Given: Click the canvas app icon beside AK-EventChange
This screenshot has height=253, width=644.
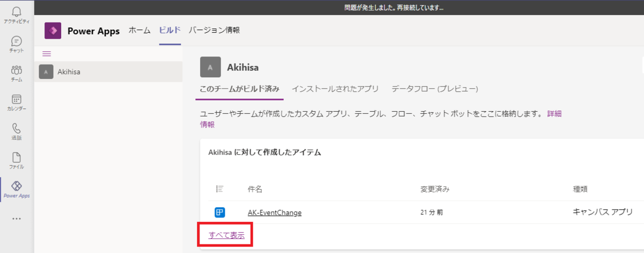Looking at the screenshot, I should click(x=219, y=212).
